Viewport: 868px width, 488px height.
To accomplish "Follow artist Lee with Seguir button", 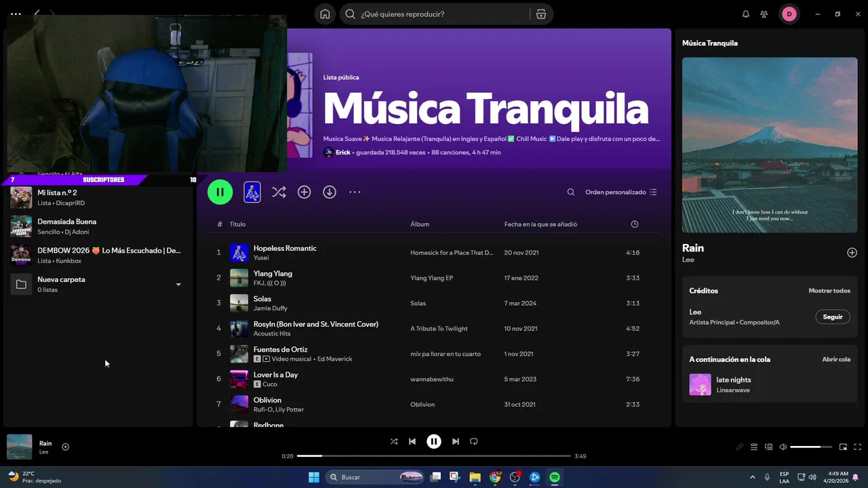I will tap(833, 317).
